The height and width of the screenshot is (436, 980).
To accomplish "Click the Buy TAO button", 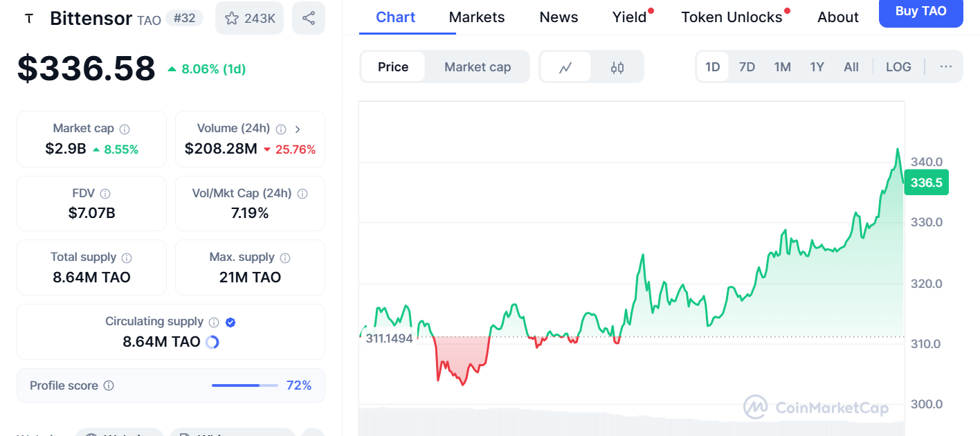I will 920,12.
